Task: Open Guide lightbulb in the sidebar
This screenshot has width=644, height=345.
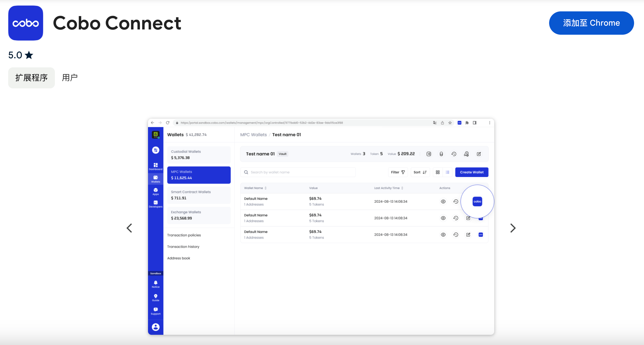Action: (156, 298)
